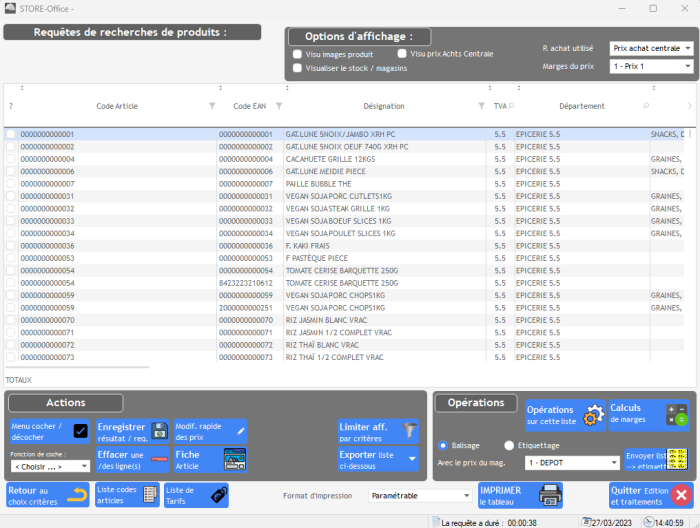The image size is (700, 528).
Task: Open the Format d'impression Paramétrable dropdown
Action: 419,495
